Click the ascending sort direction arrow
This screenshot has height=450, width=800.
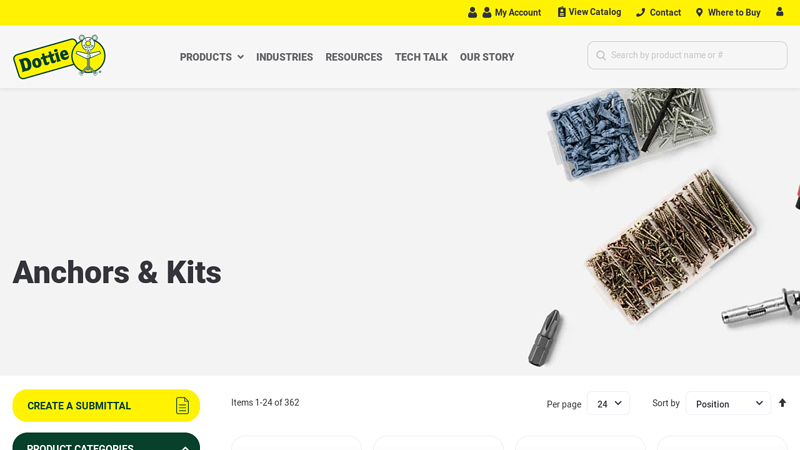pos(782,403)
